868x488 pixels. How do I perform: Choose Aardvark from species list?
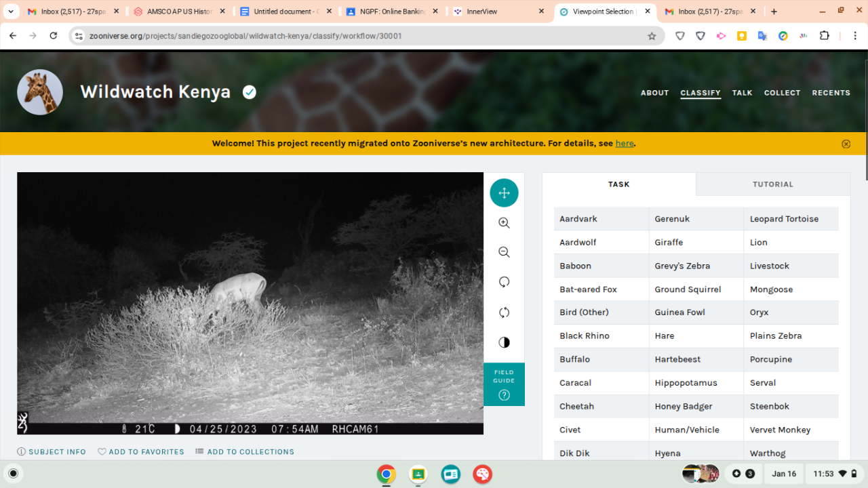(x=601, y=219)
